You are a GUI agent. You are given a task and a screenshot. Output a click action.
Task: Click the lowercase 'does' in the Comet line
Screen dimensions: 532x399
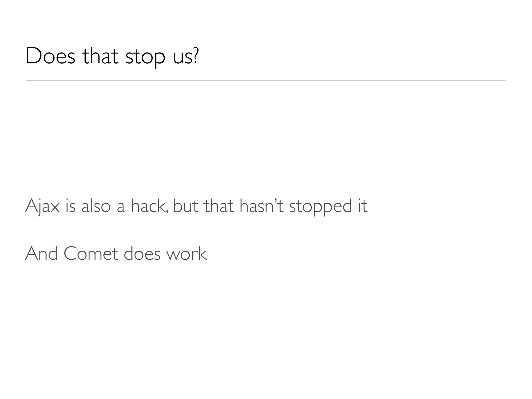[142, 254]
